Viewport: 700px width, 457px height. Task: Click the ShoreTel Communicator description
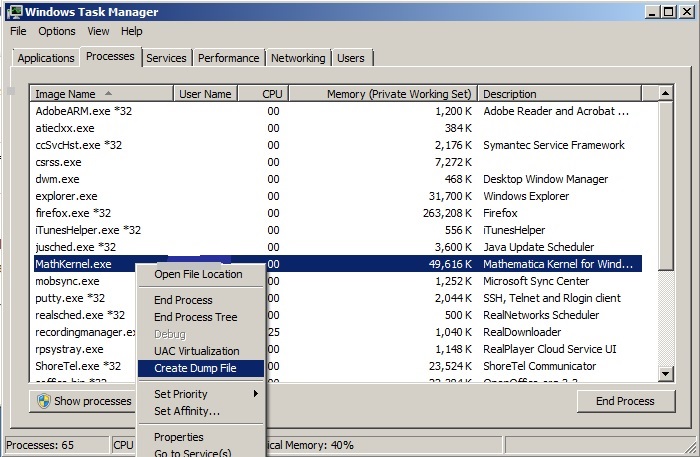click(540, 366)
